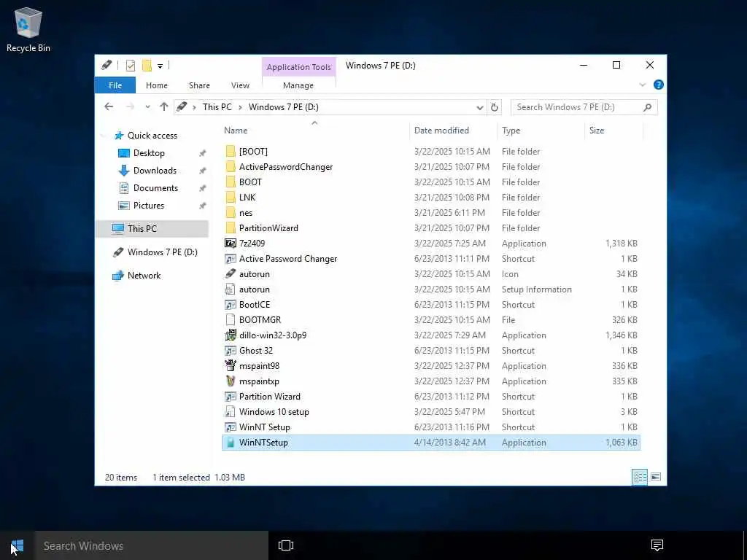The image size is (747, 560).
Task: Open the Recent locations dropdown arrow
Action: tap(147, 107)
